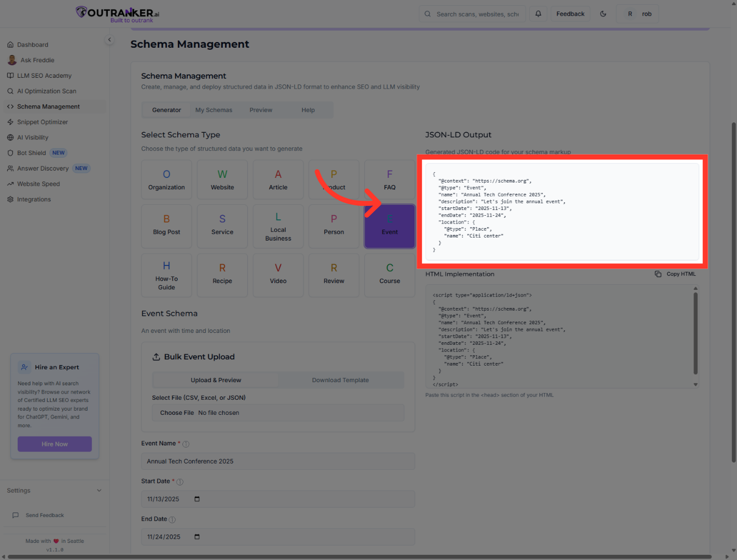Select the Organization schema type
The height and width of the screenshot is (560, 737).
click(x=166, y=179)
